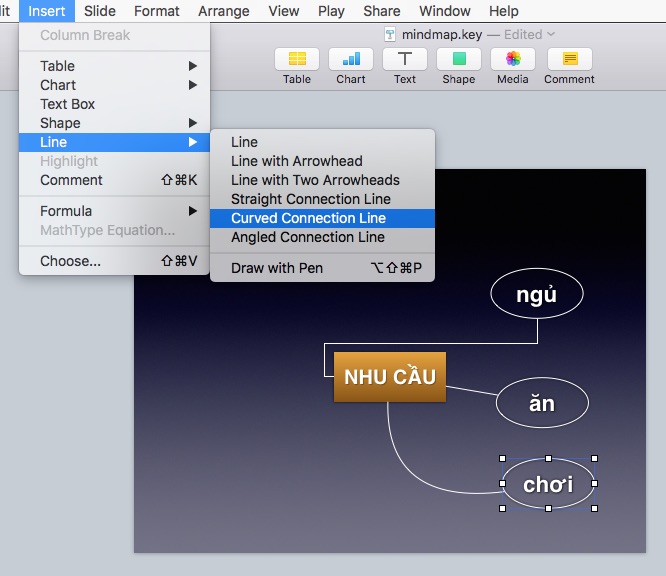Open the Chart toolbar icon
This screenshot has height=576, width=666.
351,59
